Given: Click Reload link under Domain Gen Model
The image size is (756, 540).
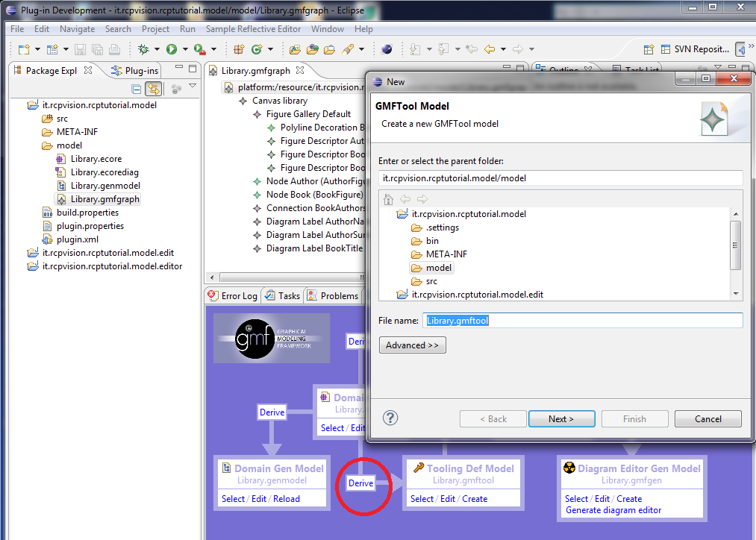Looking at the screenshot, I should click(287, 499).
